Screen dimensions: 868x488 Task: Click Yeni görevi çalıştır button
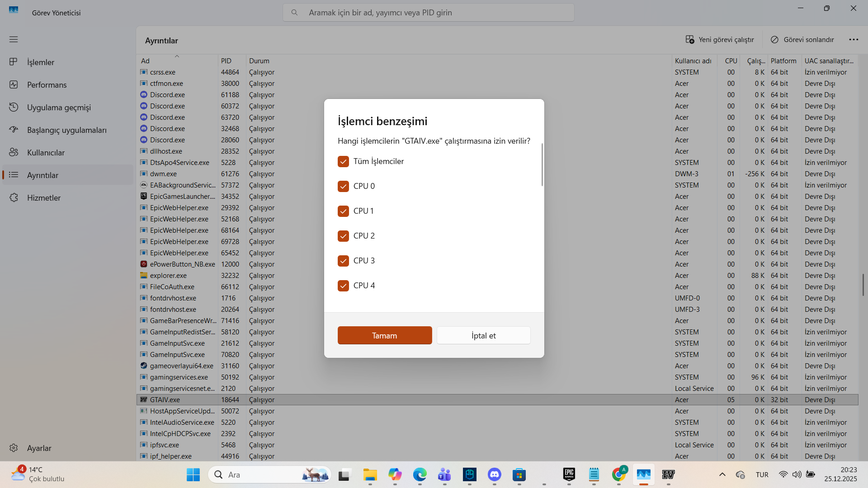click(720, 40)
